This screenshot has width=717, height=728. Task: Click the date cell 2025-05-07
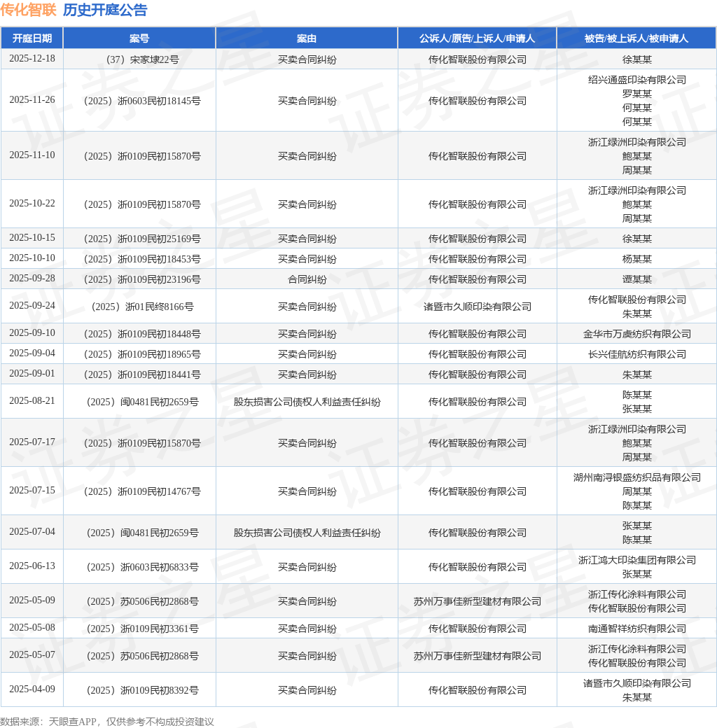point(32,655)
